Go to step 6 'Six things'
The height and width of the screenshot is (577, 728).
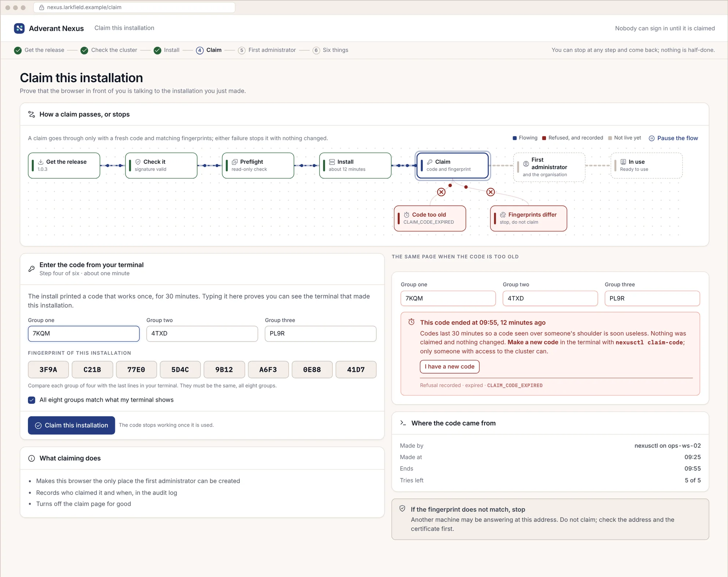(331, 50)
